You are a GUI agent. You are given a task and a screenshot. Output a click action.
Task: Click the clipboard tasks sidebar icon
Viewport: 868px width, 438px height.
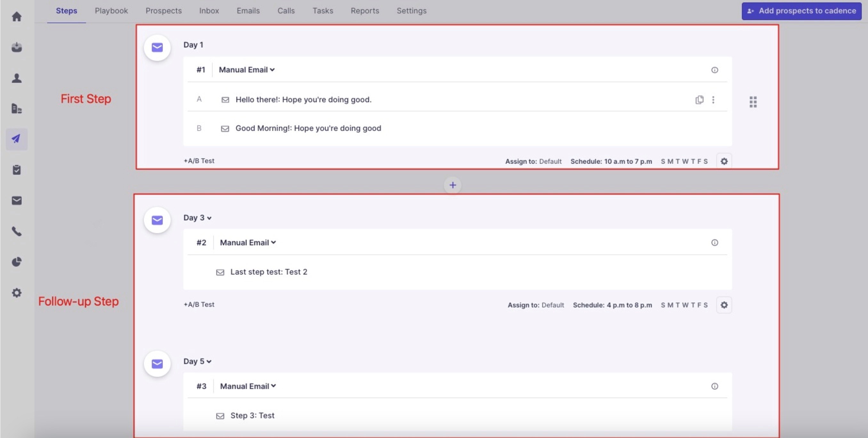coord(17,170)
